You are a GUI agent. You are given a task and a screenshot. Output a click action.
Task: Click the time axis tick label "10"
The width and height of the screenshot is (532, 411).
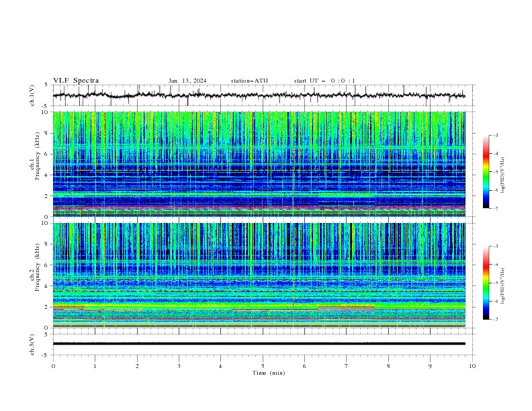pyautogui.click(x=472, y=366)
